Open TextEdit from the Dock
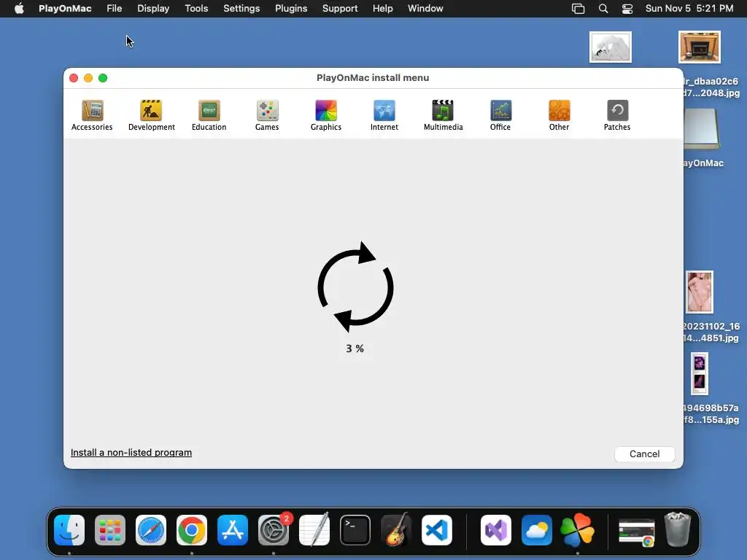The height and width of the screenshot is (560, 747). (314, 530)
